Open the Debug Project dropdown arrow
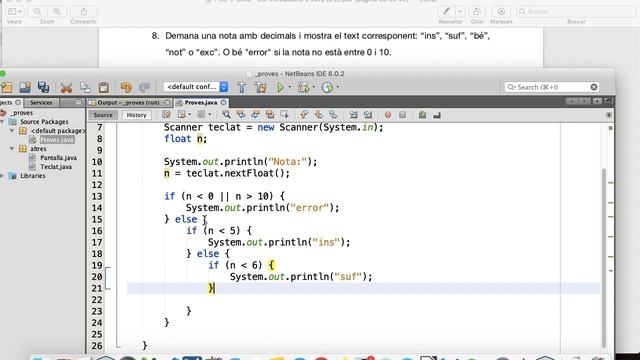640x360 pixels. [x=313, y=87]
